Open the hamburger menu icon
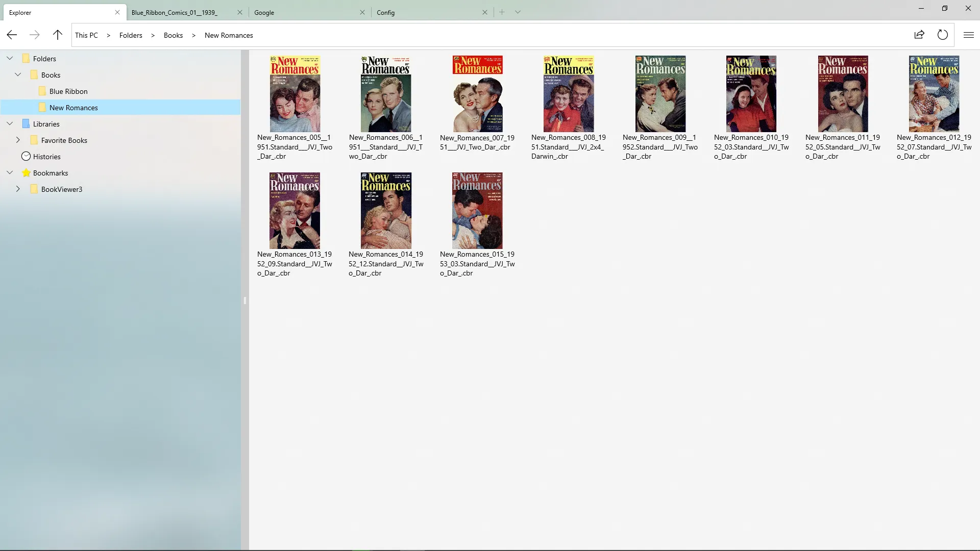Image resolution: width=980 pixels, height=551 pixels. 968,35
